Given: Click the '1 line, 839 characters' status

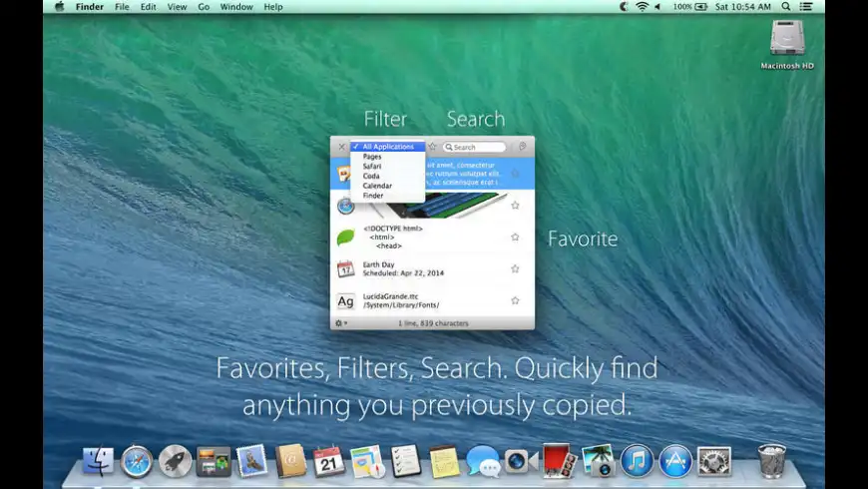Looking at the screenshot, I should (433, 323).
